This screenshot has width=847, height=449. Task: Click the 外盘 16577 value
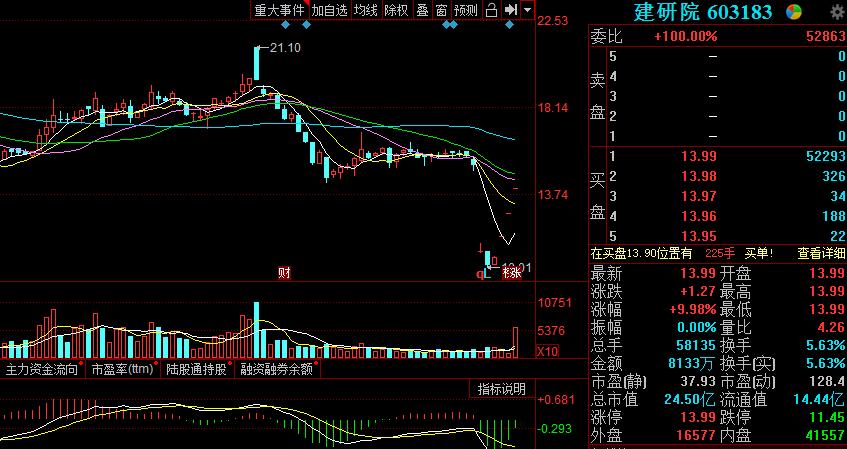[696, 435]
